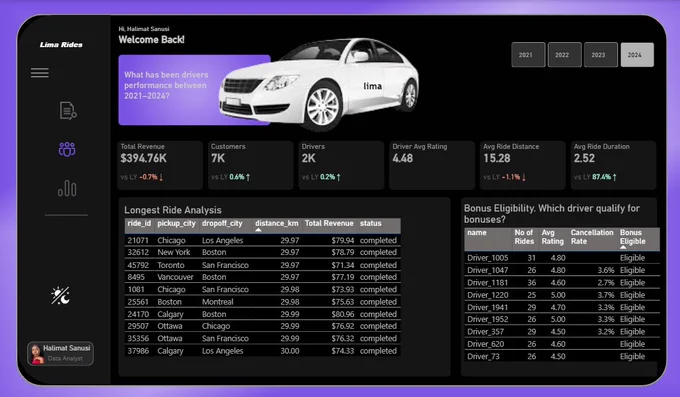Click the Lima Rides logo
The height and width of the screenshot is (397, 680).
pos(61,44)
